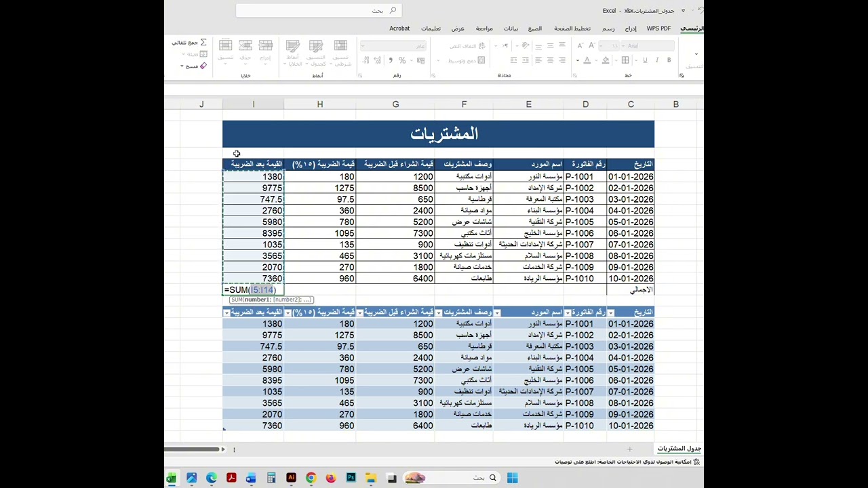
Task: Click the Delete cells (حذف) icon
Action: (245, 45)
